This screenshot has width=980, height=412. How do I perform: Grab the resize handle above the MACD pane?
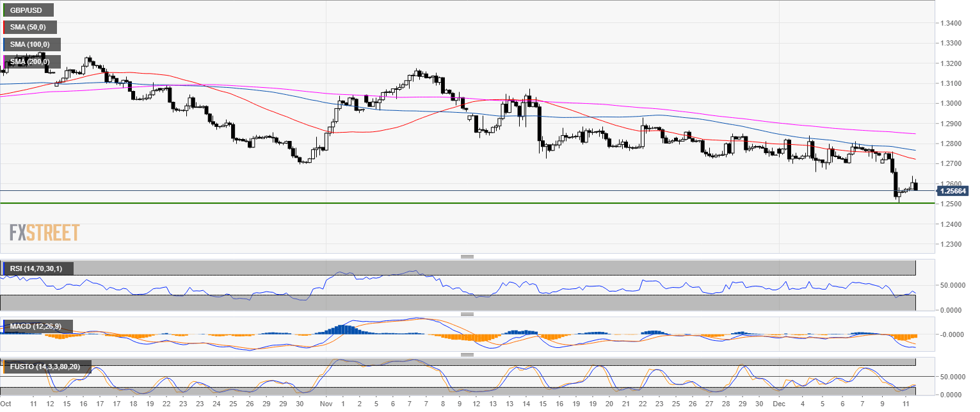[467, 314]
